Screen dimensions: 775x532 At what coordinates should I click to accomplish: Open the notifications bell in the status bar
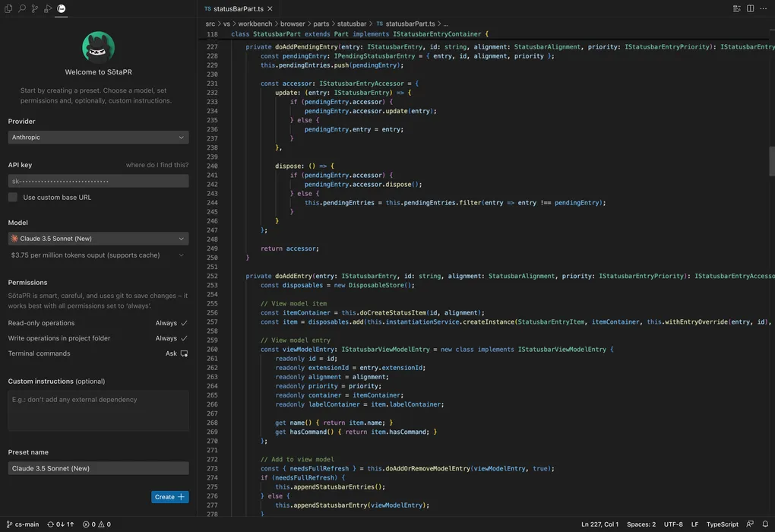764,524
